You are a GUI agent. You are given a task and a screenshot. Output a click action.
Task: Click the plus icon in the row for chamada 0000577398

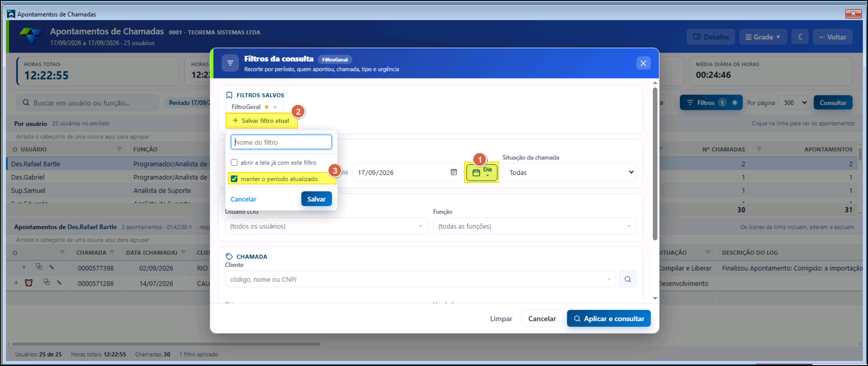point(24,267)
